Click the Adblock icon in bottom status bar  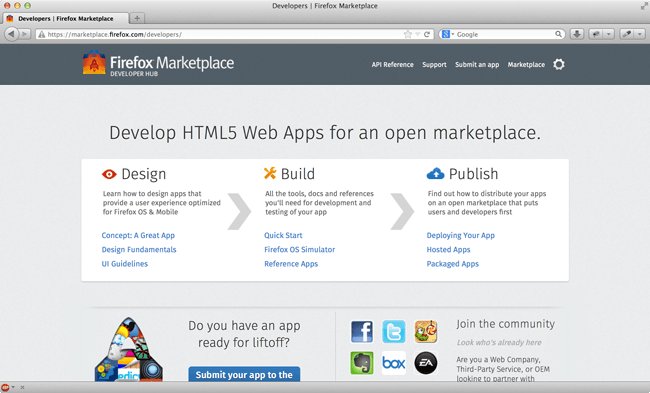5,387
